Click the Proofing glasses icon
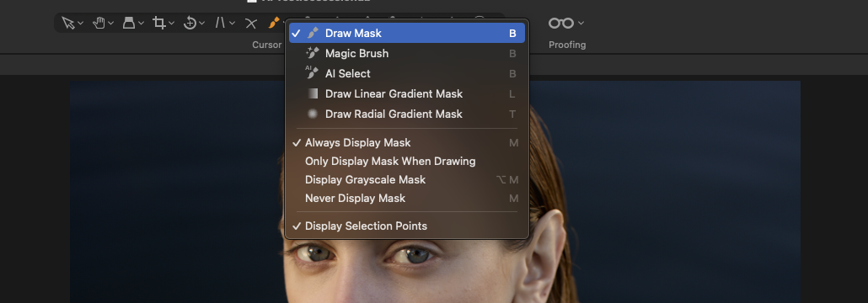868x303 pixels. coord(560,24)
